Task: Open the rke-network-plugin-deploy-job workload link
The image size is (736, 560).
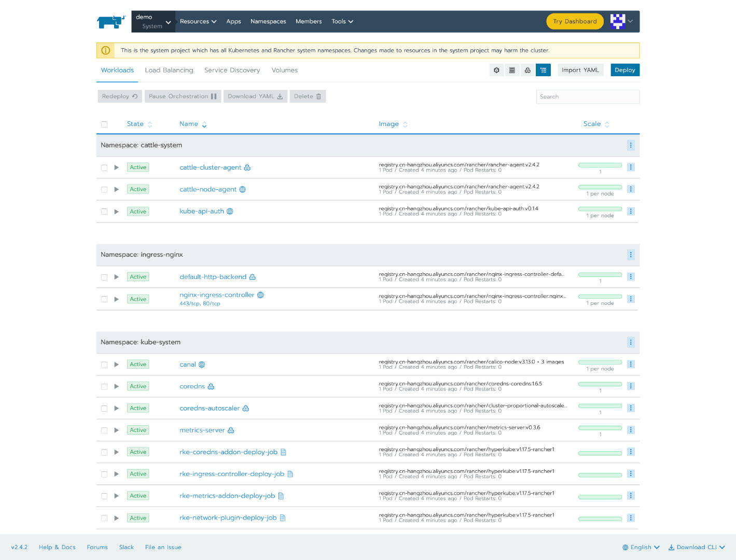Action: [x=228, y=517]
